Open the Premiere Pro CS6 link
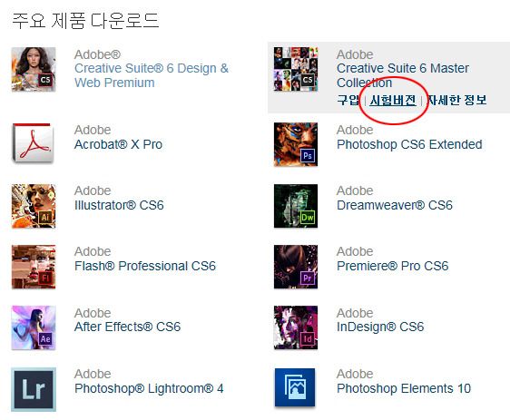This screenshot has width=510, height=420. [x=393, y=266]
